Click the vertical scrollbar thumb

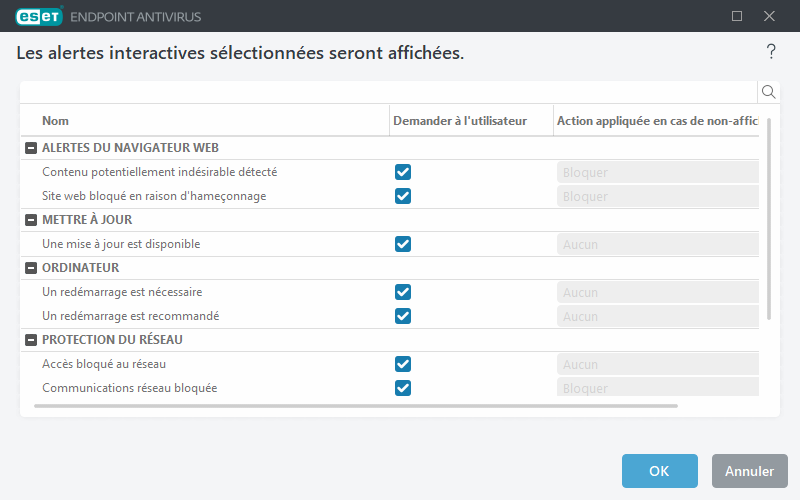pyautogui.click(x=769, y=219)
